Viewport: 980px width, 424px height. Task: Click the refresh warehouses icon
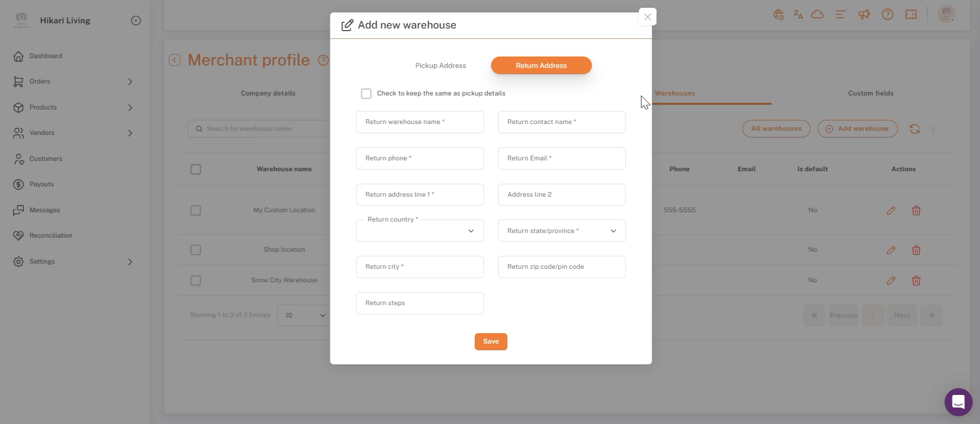[915, 129]
